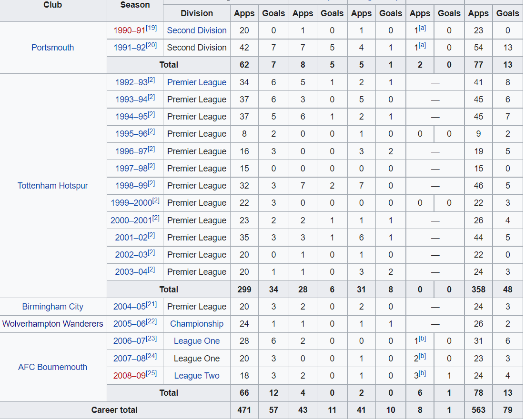Select career total league apps 471
Screen dimensions: 525x420
244,410
